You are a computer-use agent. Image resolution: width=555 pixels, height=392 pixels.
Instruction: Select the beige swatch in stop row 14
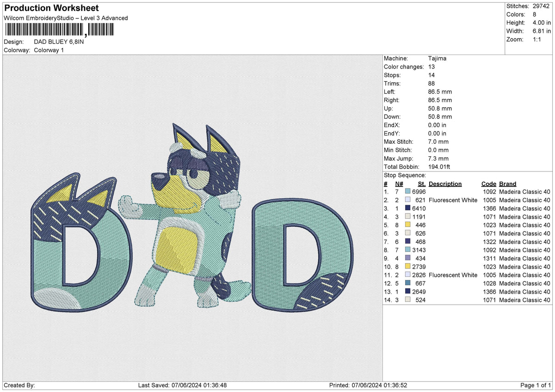point(407,300)
